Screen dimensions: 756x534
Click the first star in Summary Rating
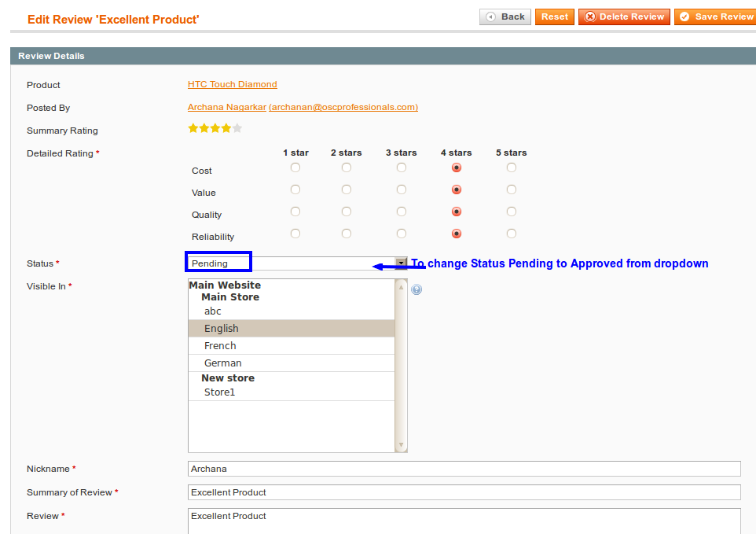(193, 128)
